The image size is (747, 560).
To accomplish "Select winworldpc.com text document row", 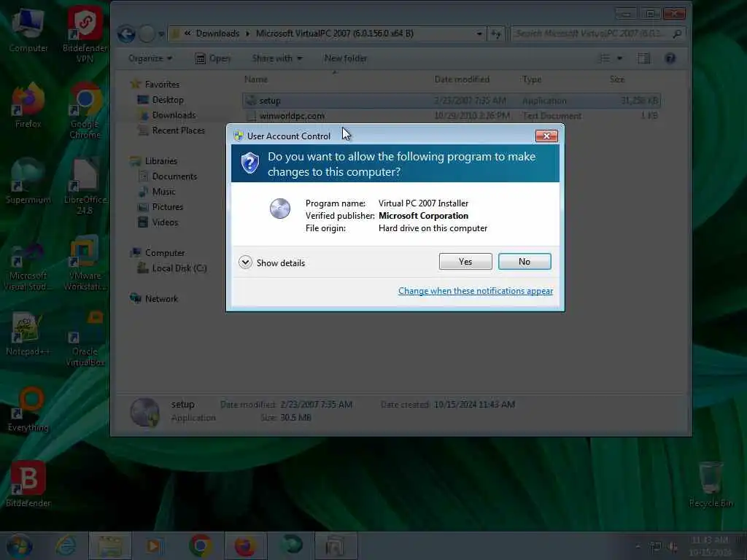I will (x=451, y=116).
